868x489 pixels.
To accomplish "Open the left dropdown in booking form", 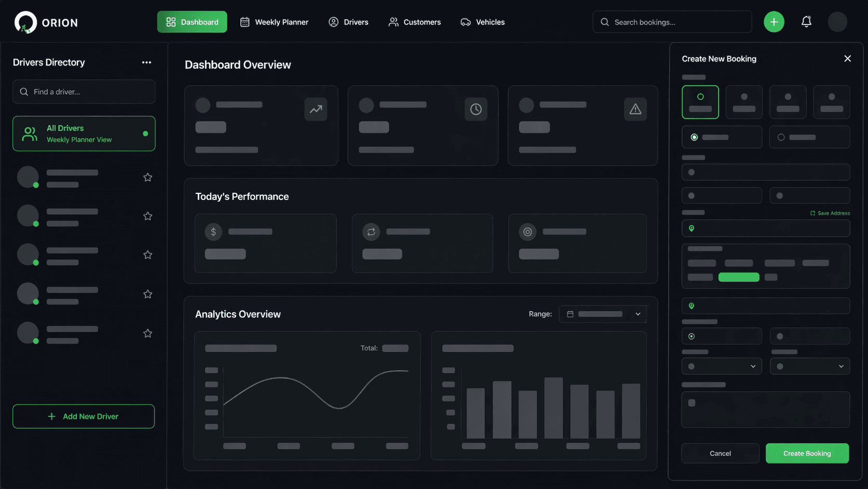I will [722, 366].
